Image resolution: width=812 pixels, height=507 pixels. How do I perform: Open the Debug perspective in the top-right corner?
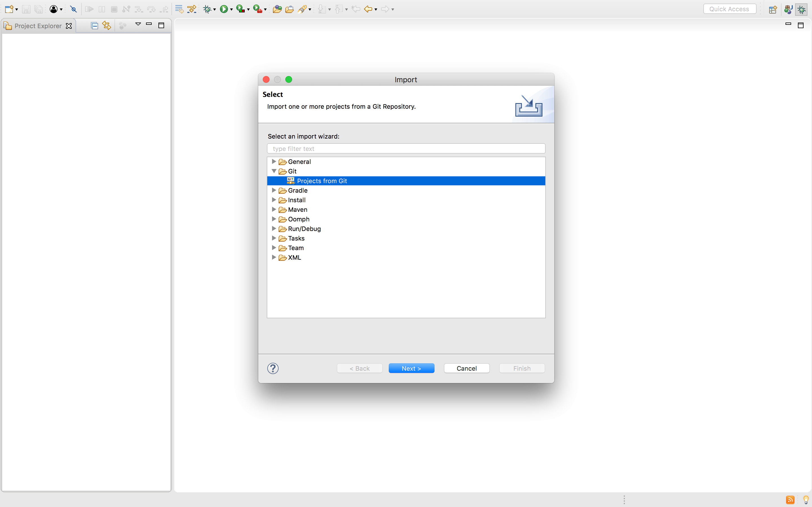(x=802, y=9)
